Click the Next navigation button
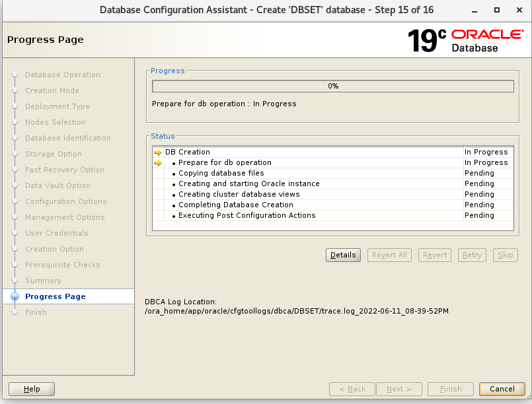This screenshot has height=404, width=532. pyautogui.click(x=399, y=389)
